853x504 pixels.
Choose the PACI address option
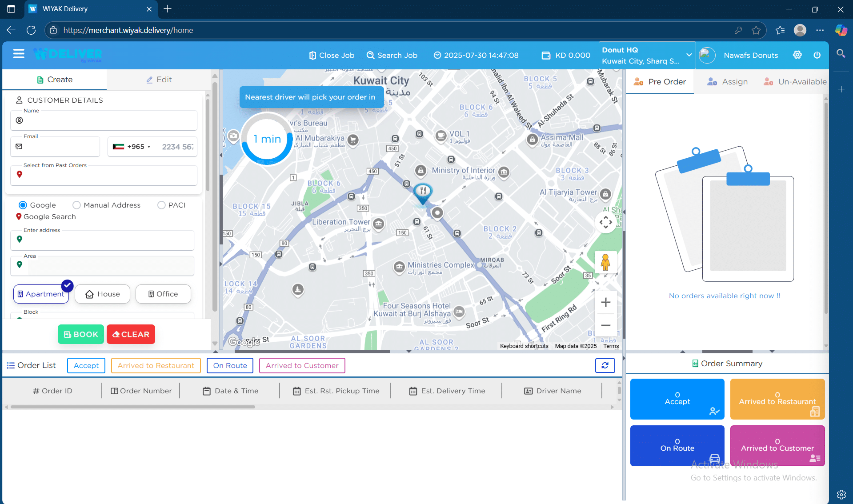click(161, 205)
